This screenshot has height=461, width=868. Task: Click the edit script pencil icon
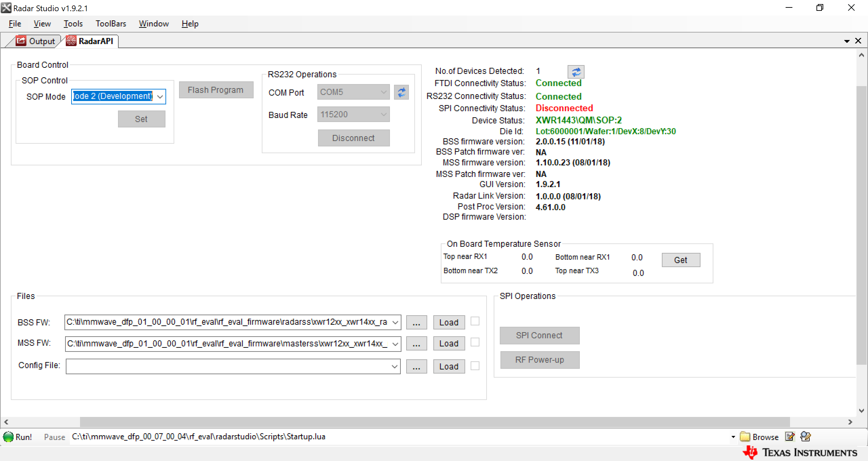point(790,437)
